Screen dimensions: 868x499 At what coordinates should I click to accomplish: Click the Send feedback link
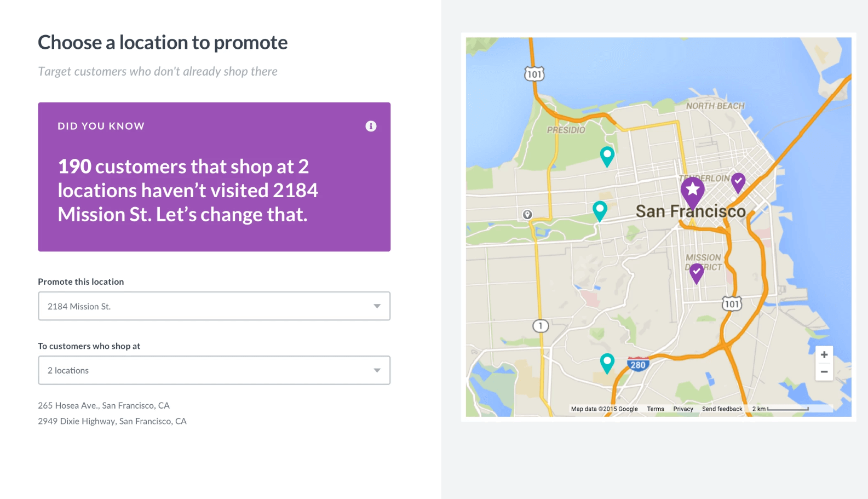click(x=722, y=409)
